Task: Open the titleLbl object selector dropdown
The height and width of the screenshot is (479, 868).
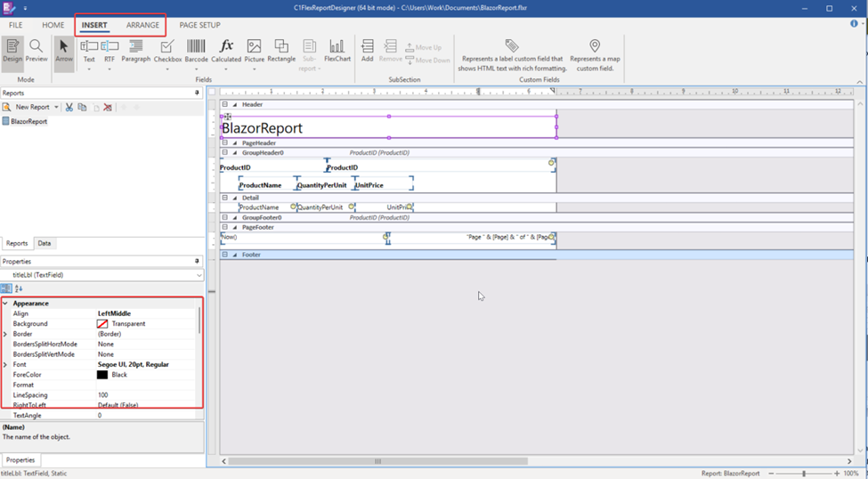Action: point(199,275)
